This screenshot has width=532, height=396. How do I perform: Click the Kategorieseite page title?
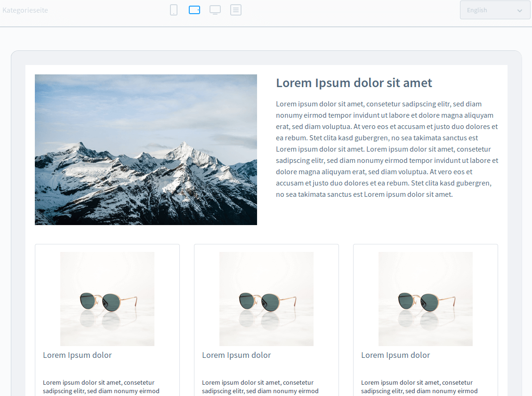(x=25, y=10)
